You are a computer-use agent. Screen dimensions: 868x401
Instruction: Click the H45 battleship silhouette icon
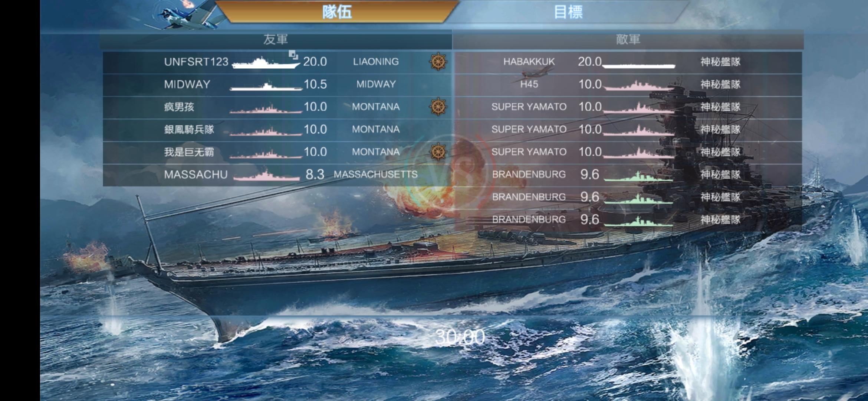639,86
